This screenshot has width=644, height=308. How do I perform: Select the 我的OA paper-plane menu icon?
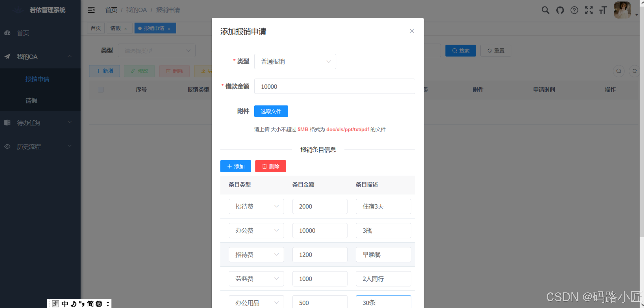pyautogui.click(x=7, y=56)
